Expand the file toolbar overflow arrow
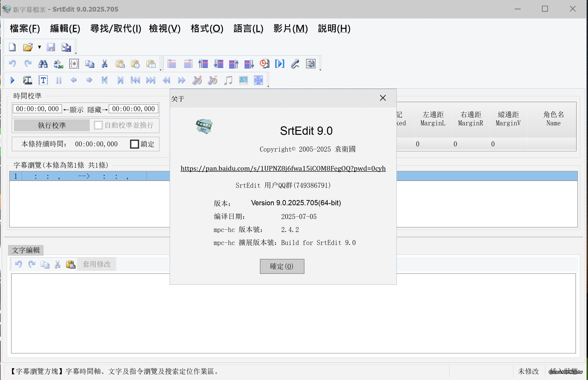This screenshot has width=588, height=380. click(76, 53)
